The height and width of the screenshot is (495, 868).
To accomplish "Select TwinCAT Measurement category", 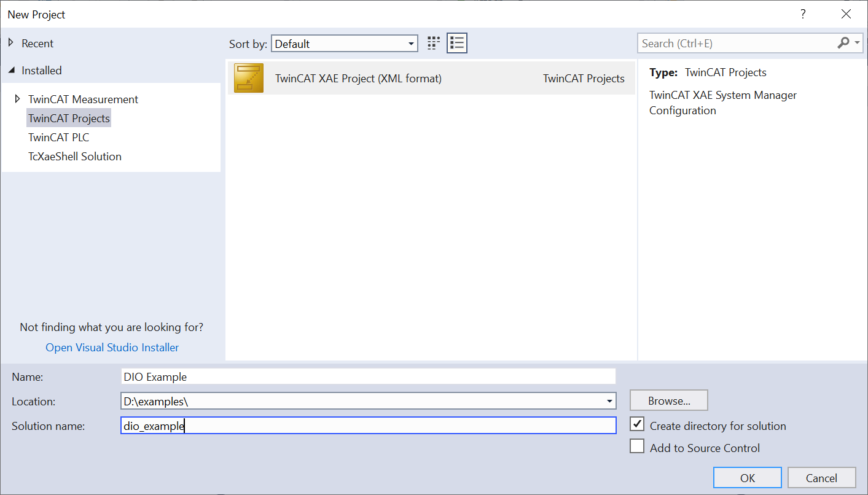I will [83, 99].
